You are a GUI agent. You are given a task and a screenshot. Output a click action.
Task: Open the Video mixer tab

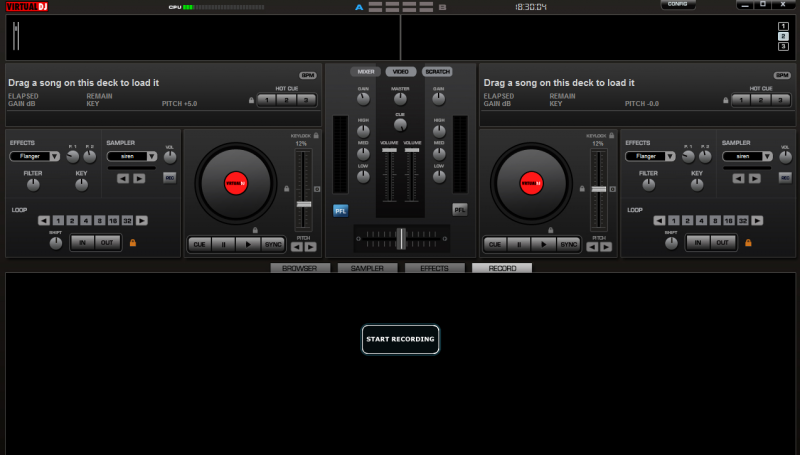(400, 72)
